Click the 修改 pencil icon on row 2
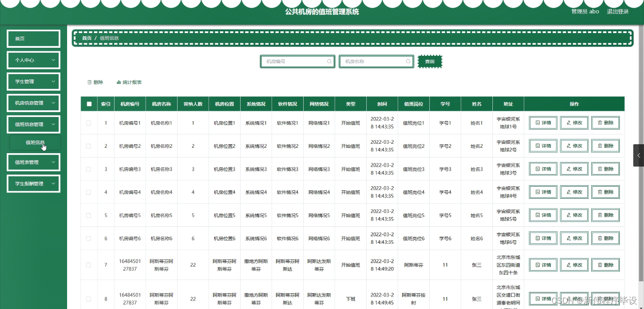The width and height of the screenshot is (644, 309). point(569,146)
